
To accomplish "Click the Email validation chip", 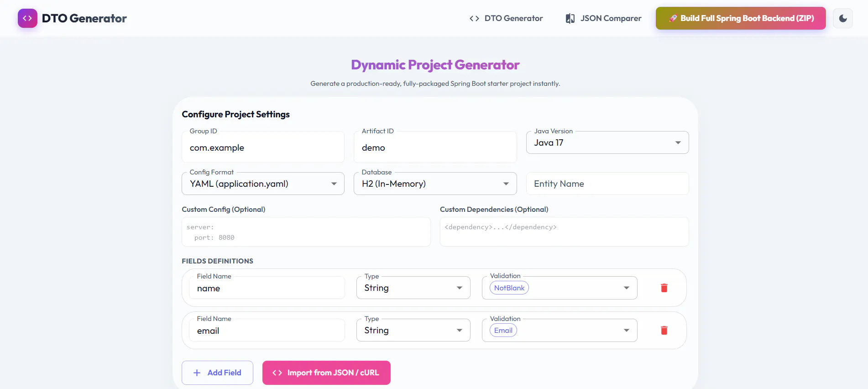I will tap(503, 331).
